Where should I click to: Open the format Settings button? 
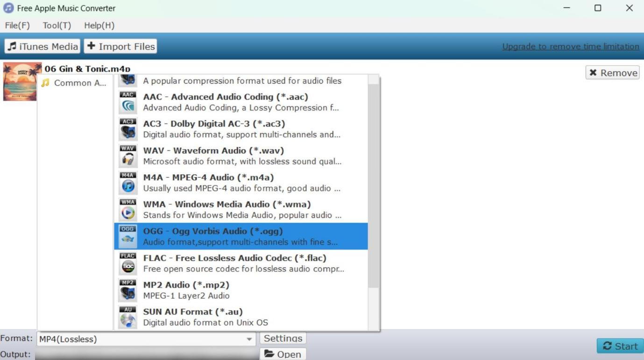coord(283,338)
